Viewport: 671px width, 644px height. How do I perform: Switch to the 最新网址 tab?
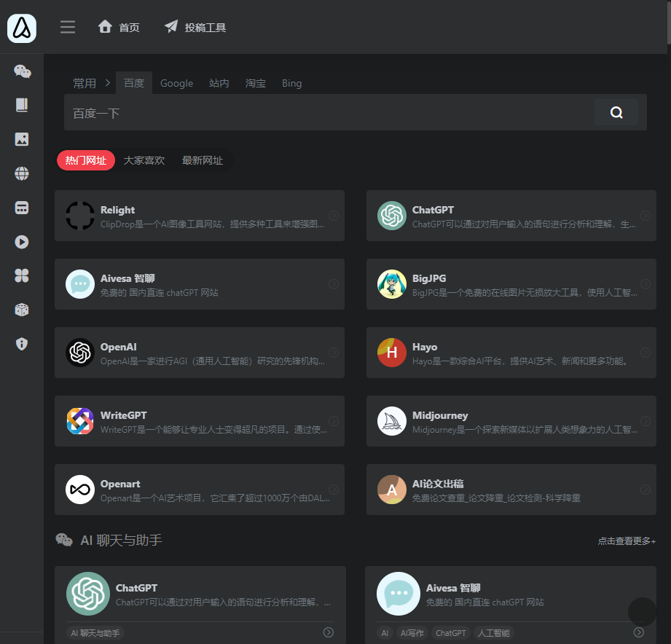(203, 160)
